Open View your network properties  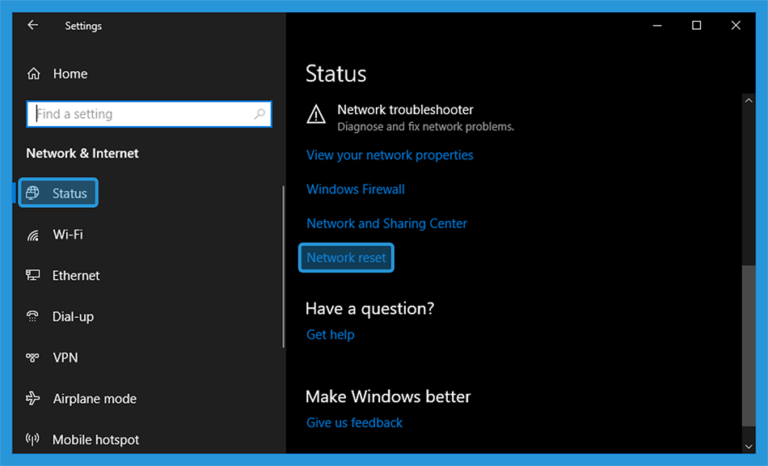390,155
